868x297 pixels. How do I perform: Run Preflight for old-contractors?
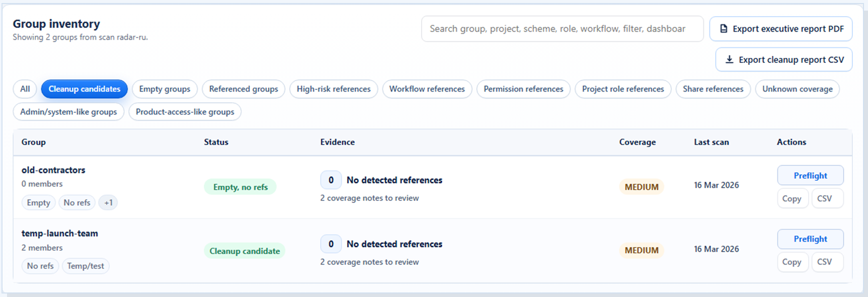click(810, 175)
